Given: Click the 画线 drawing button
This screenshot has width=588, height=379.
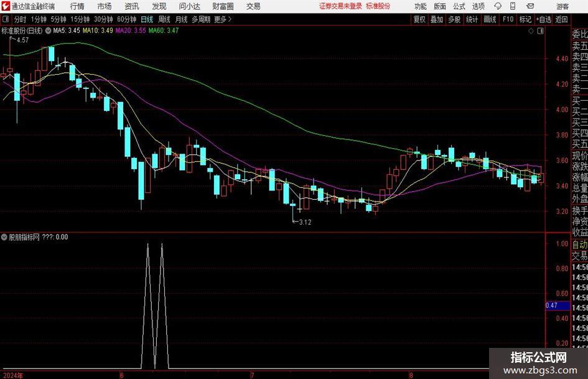Looking at the screenshot, I should [x=490, y=19].
